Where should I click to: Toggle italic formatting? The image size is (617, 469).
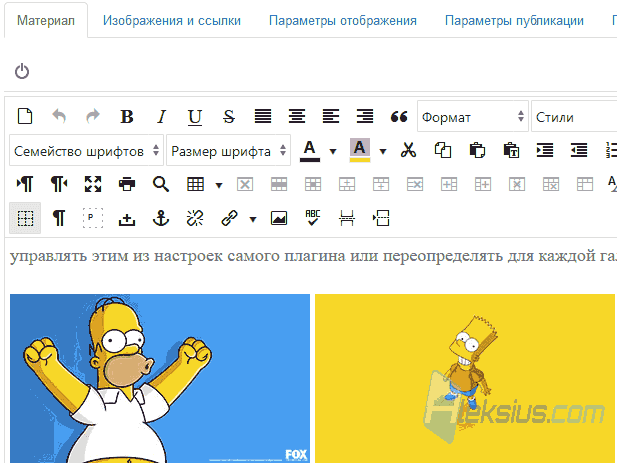(161, 116)
